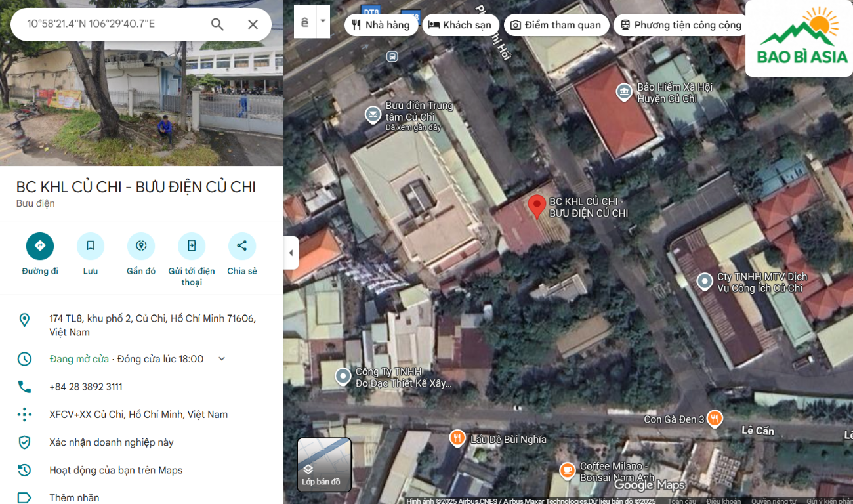Image resolution: width=853 pixels, height=504 pixels.
Task: Select the Khách sạn filter chip
Action: (460, 25)
